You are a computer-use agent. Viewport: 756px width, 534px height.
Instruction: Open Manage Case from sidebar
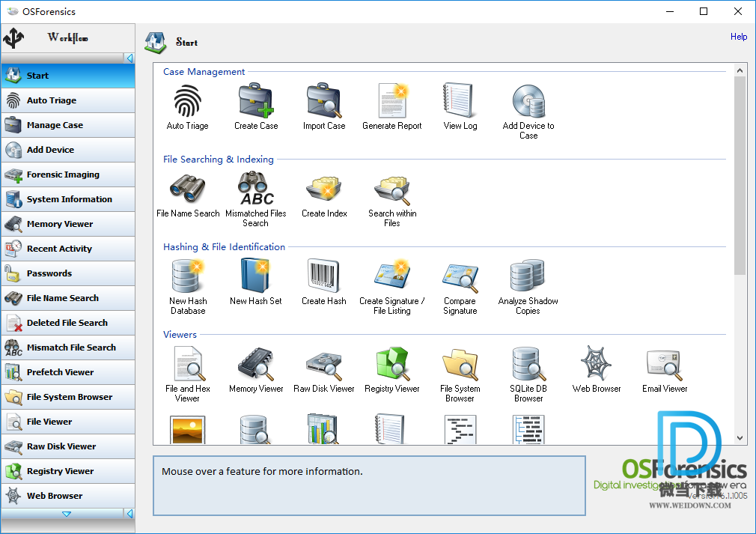[x=68, y=125]
